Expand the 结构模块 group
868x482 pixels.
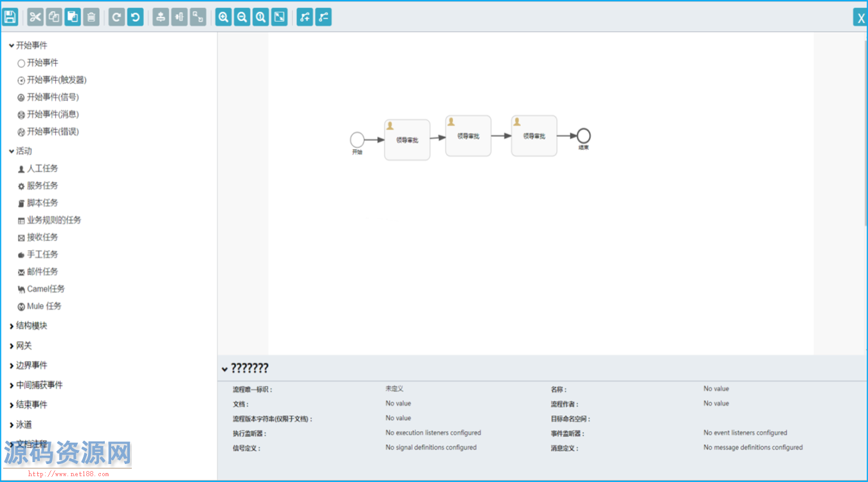tap(28, 326)
